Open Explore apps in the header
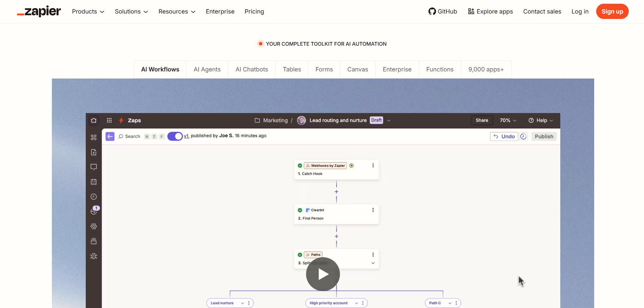Image resolution: width=644 pixels, height=308 pixels. [490, 12]
